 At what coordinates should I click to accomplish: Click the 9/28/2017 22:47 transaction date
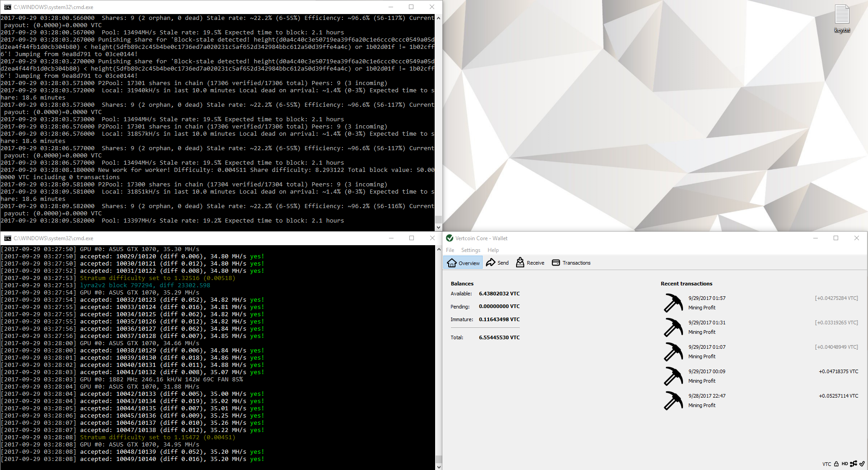point(707,396)
